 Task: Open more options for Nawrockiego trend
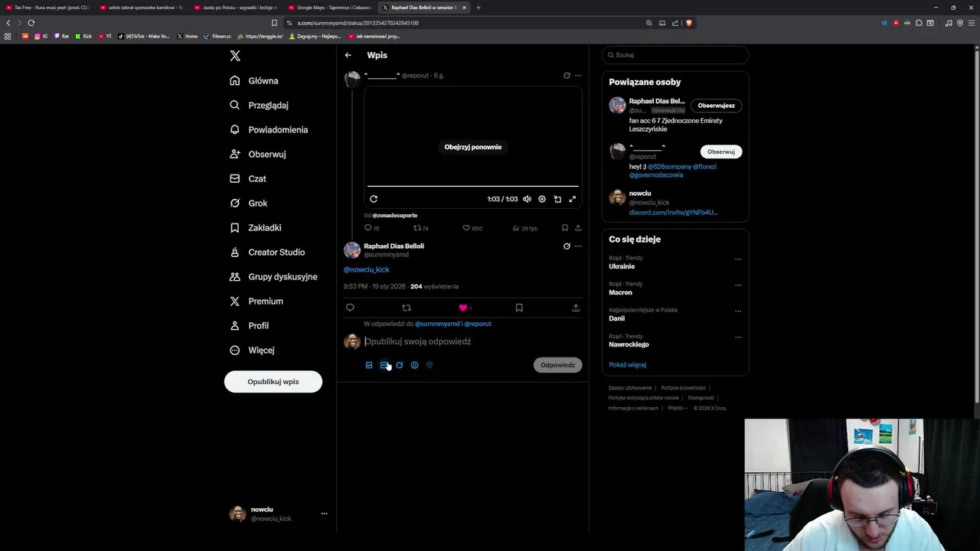(x=738, y=337)
